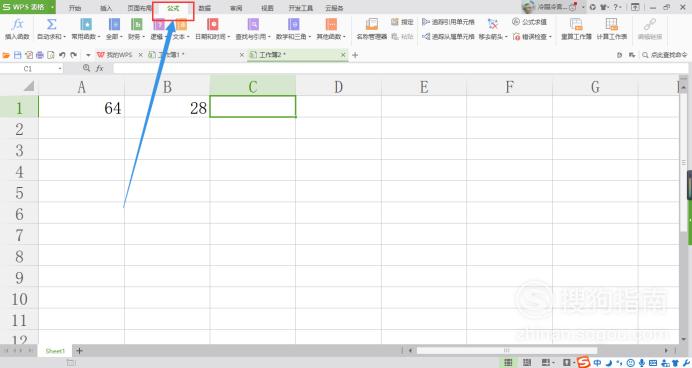Click Trace Precedents (追踪引用单元格)
The image size is (692, 368).
coord(448,22)
